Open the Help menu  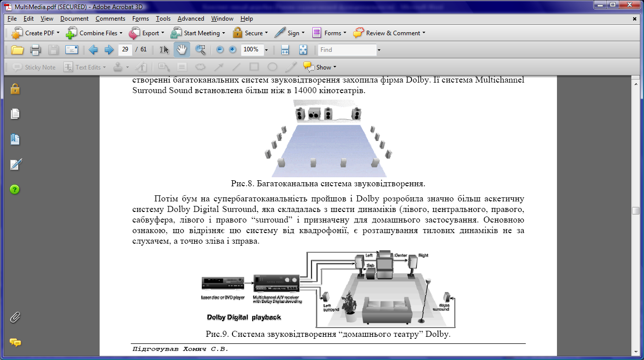coord(247,19)
